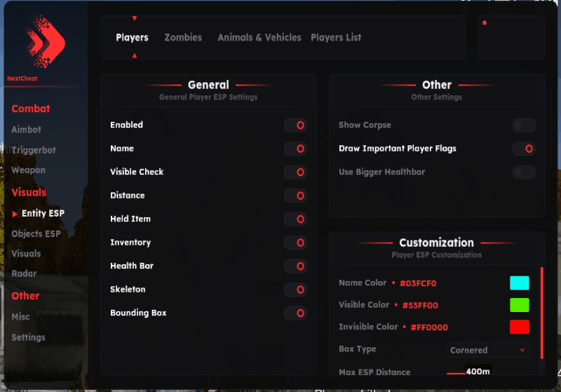Turn on Show Corpse
Viewport: 561px width, 392px height.
(524, 125)
